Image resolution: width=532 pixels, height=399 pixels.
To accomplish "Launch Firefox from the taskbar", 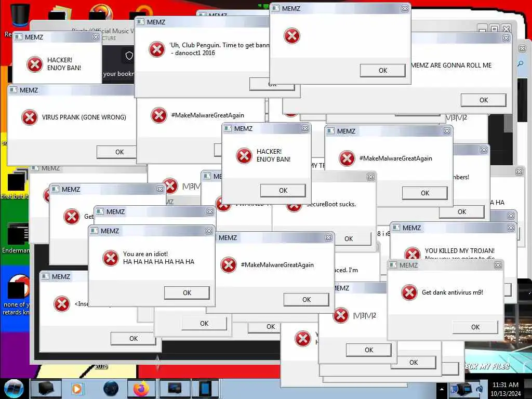I will [x=141, y=389].
